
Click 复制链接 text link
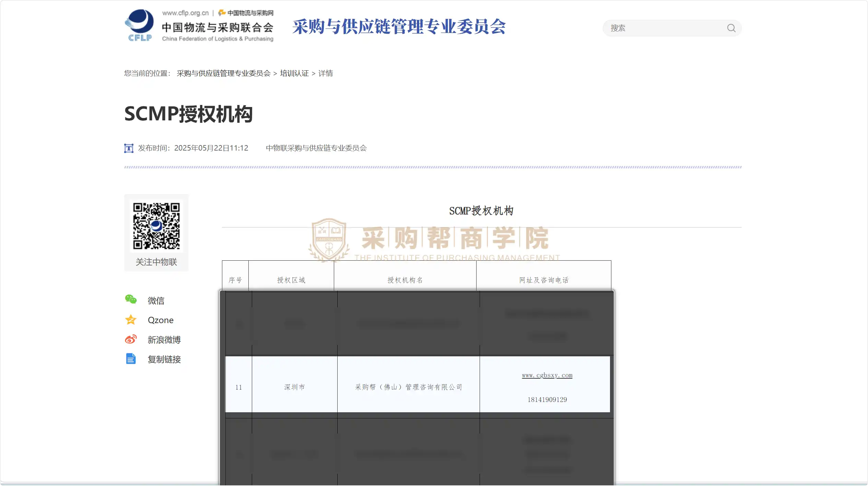164,359
